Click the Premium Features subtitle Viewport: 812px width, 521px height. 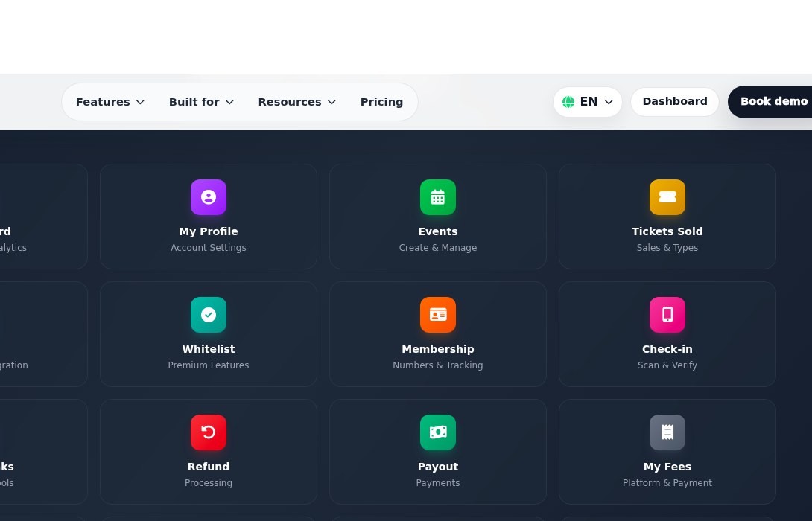(x=208, y=365)
